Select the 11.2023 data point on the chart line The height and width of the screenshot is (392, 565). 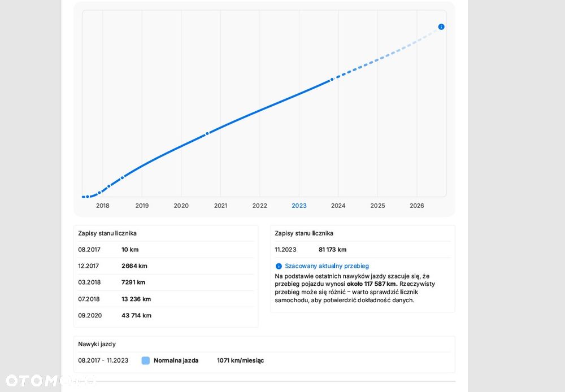point(332,79)
